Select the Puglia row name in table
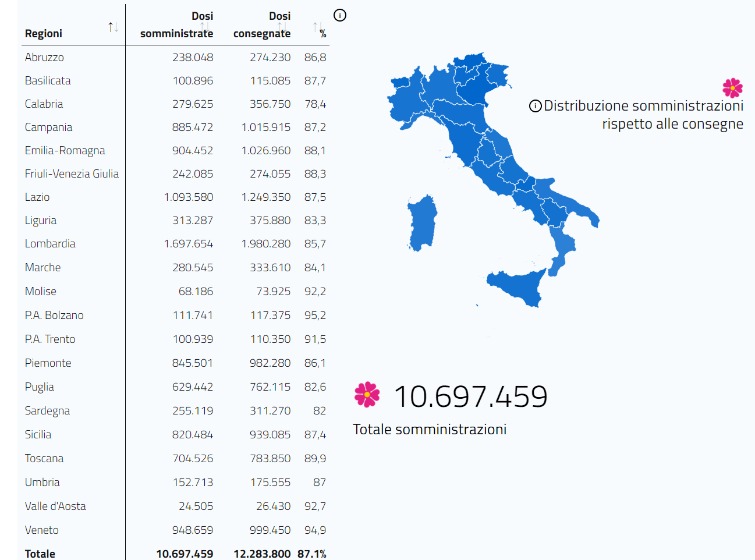Screen dimensions: 755x560 pyautogui.click(x=39, y=387)
